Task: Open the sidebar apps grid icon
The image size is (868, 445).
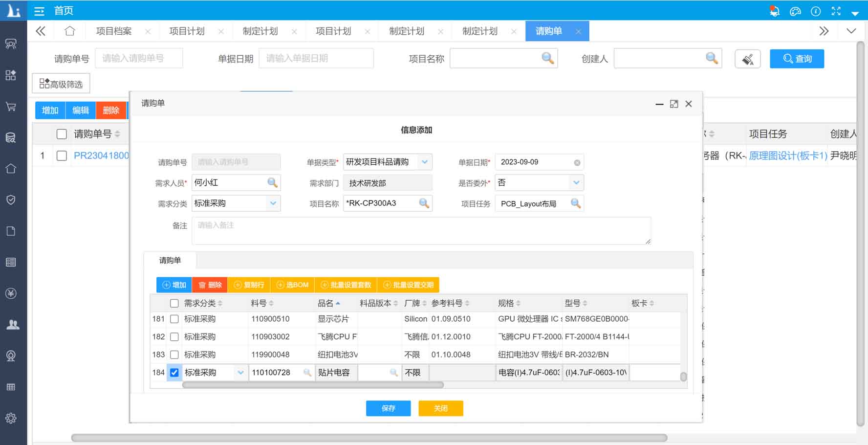Action: (11, 75)
